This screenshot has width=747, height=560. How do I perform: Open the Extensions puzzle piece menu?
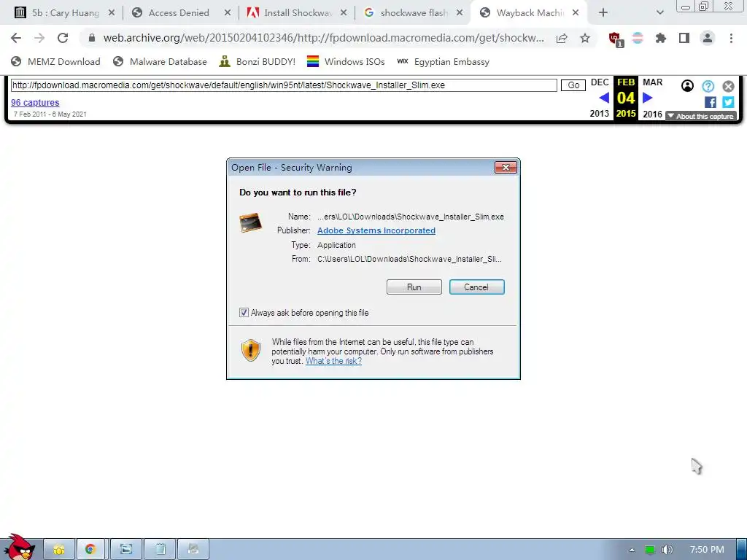point(660,38)
